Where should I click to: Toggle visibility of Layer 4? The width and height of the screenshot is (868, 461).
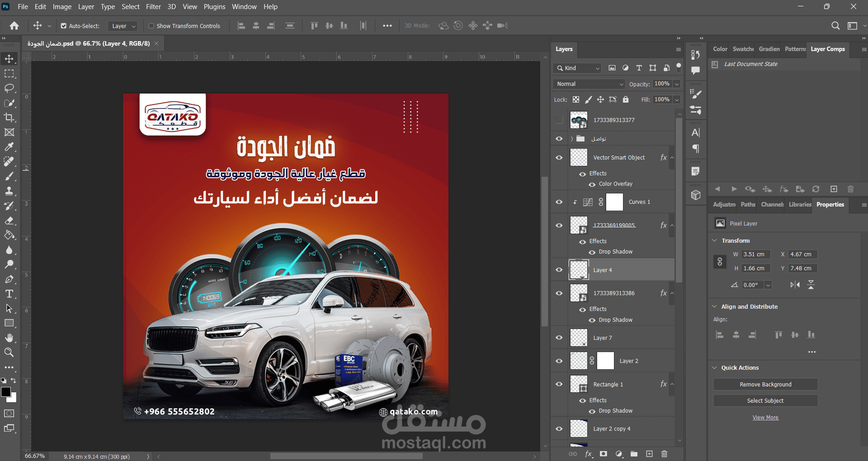click(x=559, y=270)
